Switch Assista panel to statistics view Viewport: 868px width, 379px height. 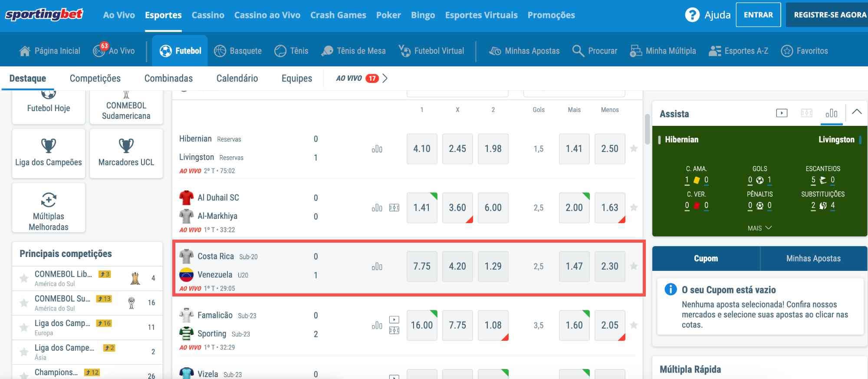pos(831,113)
